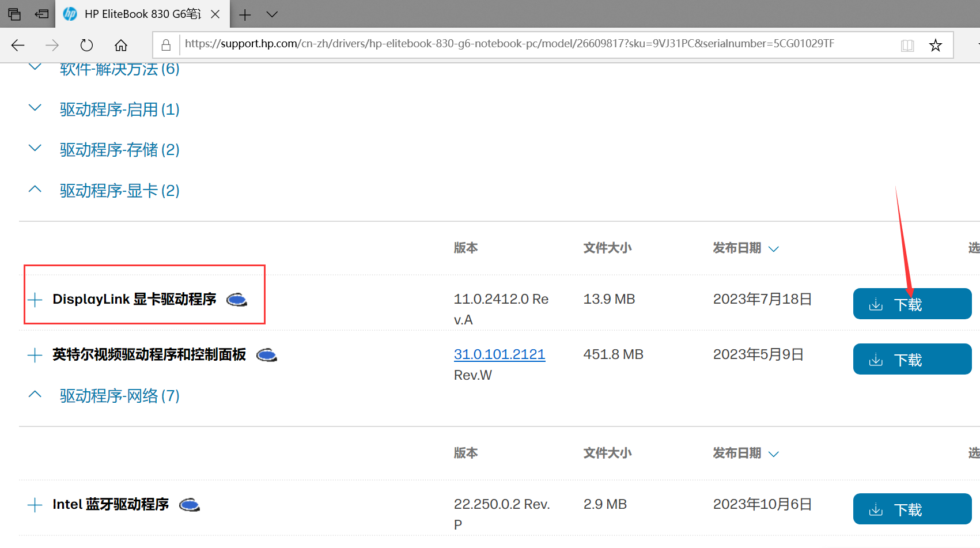The height and width of the screenshot is (548, 980).
Task: Expand 英特尔视频驱动程序和控制面板 details with plus
Action: [x=35, y=355]
